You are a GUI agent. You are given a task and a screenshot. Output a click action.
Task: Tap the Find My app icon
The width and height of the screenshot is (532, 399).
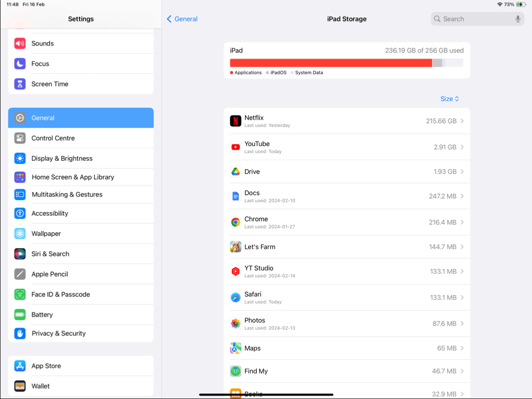coord(236,371)
